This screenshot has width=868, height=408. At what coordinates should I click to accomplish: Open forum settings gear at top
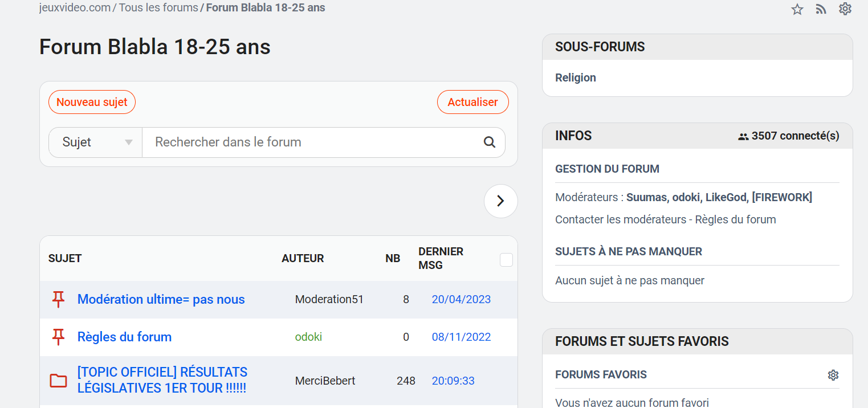845,9
